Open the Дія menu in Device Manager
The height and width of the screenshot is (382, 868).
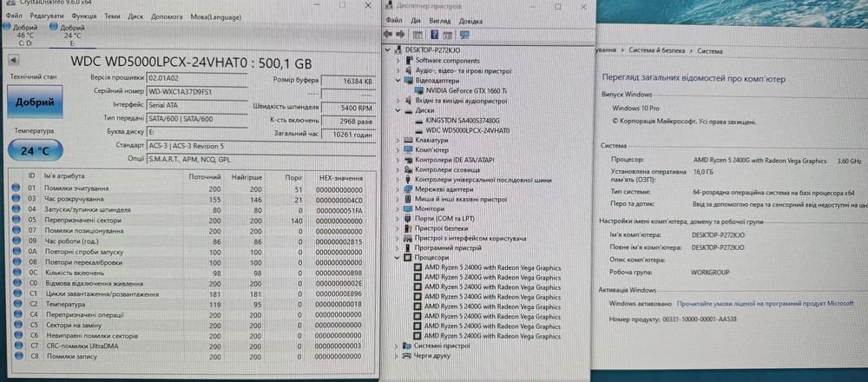pos(416,21)
